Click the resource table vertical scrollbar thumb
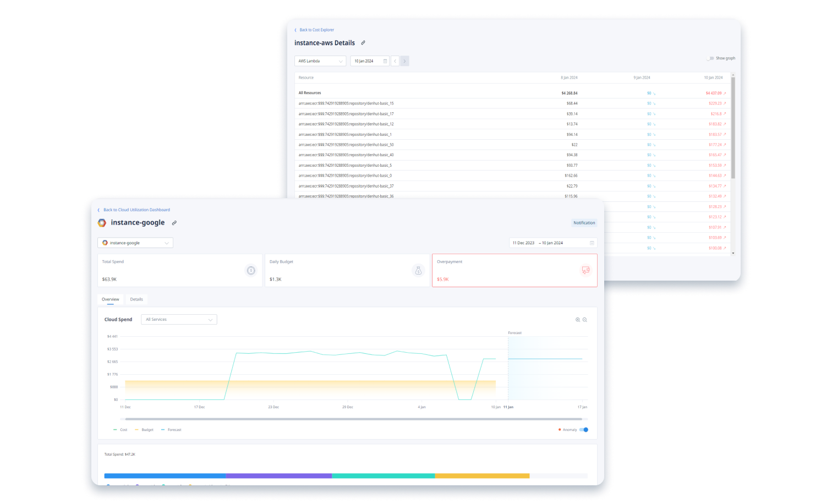The width and height of the screenshot is (832, 504). pyautogui.click(x=733, y=128)
